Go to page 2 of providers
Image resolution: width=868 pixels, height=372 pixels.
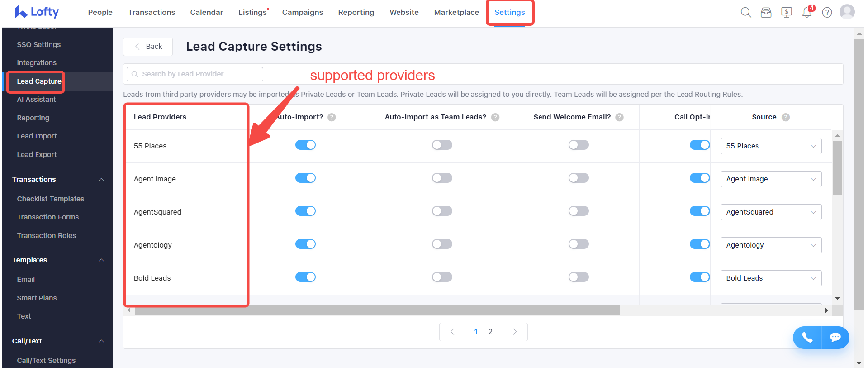click(x=490, y=332)
